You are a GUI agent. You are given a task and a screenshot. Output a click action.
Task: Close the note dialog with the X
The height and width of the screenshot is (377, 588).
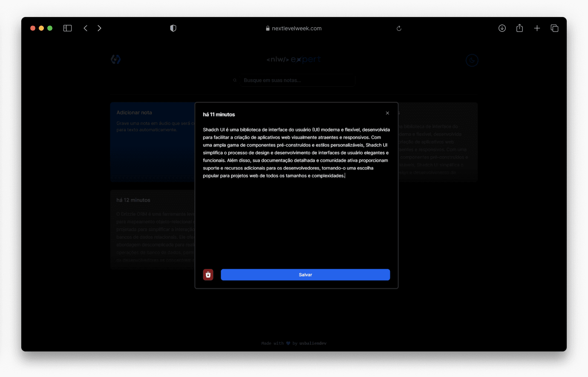(x=387, y=113)
